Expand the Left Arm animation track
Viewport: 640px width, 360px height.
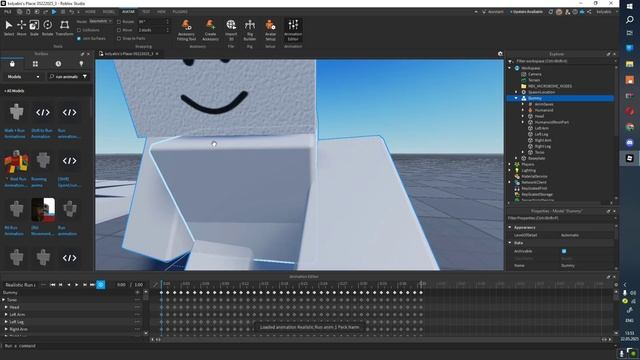point(6,315)
